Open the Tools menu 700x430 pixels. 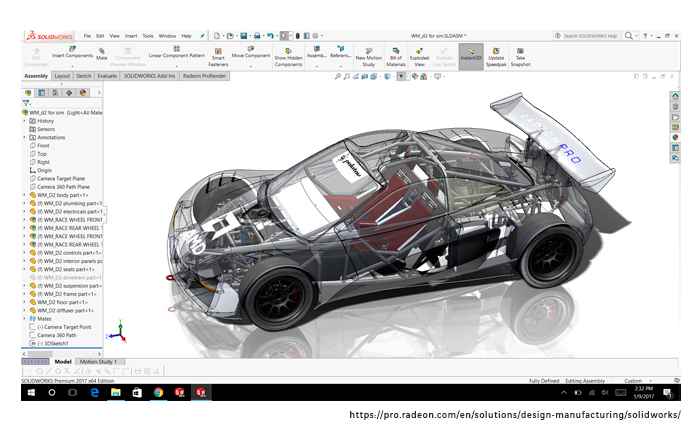pyautogui.click(x=148, y=36)
